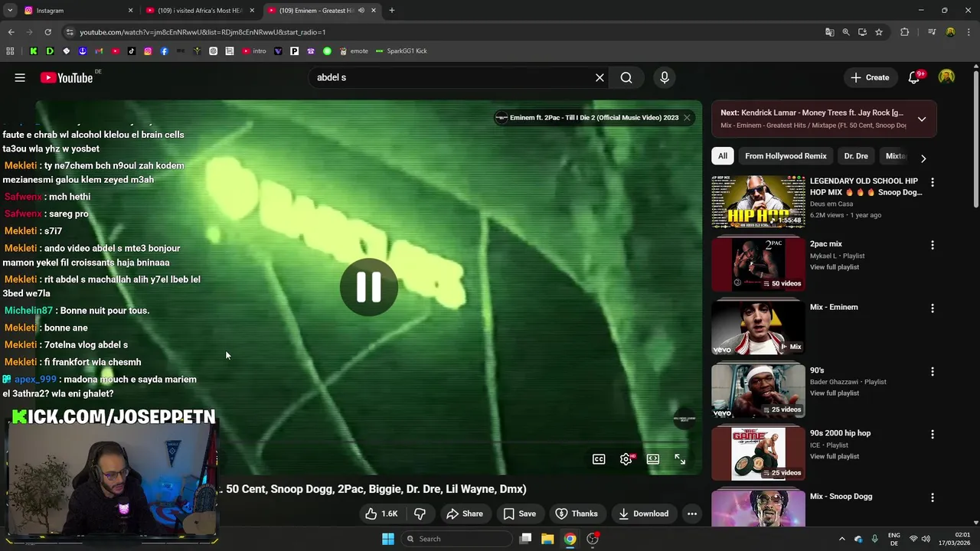The height and width of the screenshot is (551, 980).
Task: Switch to i visited Africa's Most tab
Action: click(x=201, y=11)
